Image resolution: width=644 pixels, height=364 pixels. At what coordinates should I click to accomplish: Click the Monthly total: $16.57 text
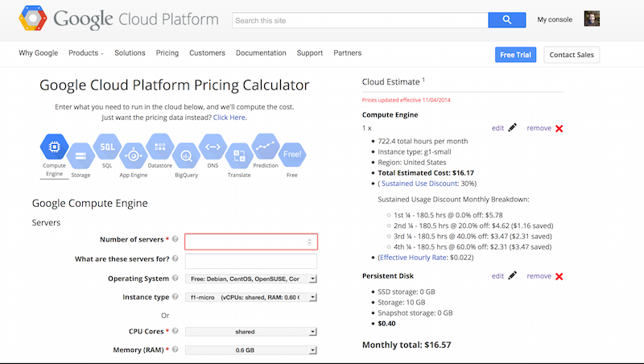click(407, 345)
